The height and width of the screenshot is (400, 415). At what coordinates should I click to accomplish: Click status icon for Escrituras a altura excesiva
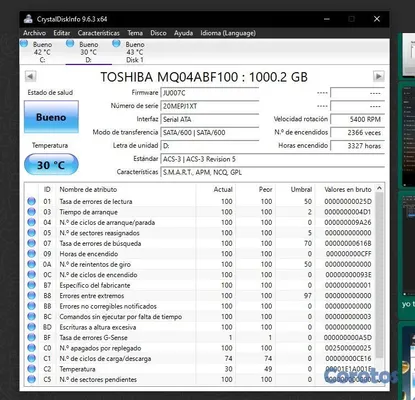pos(32,327)
